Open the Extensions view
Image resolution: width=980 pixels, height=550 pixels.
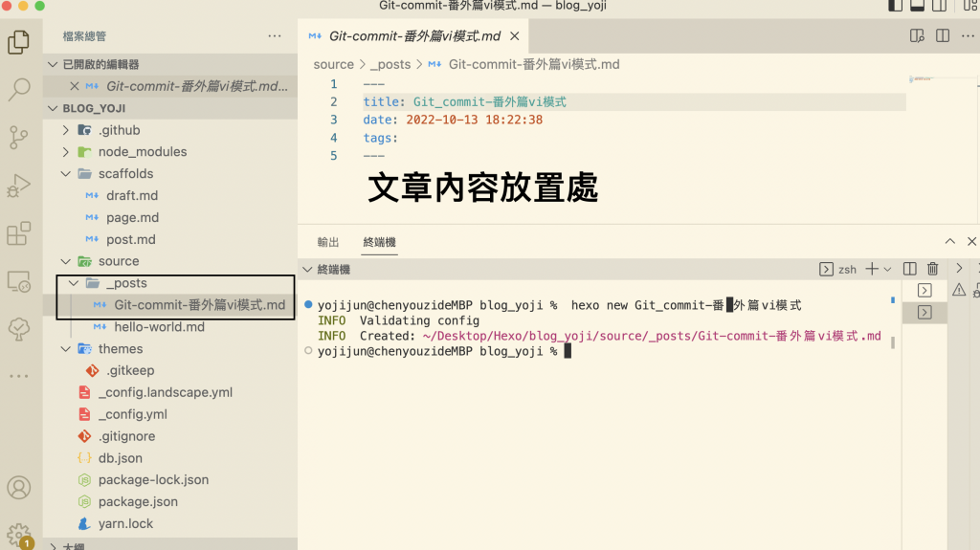click(x=19, y=233)
